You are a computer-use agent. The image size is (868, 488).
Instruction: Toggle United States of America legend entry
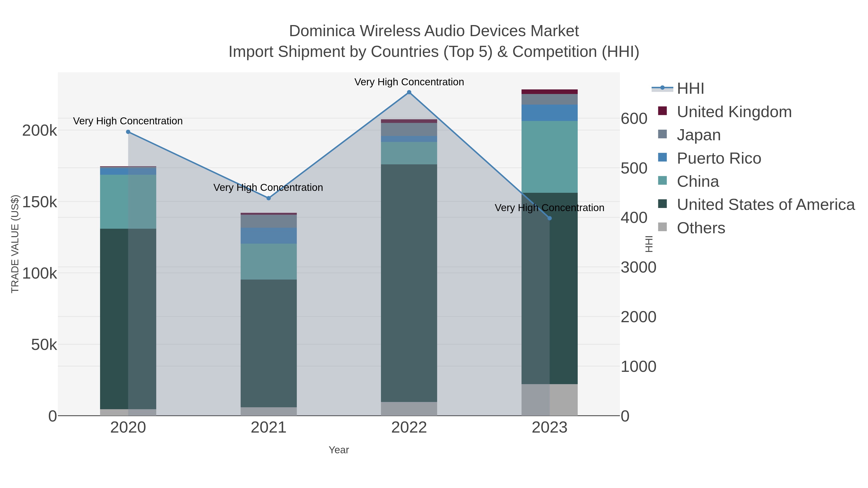click(756, 204)
